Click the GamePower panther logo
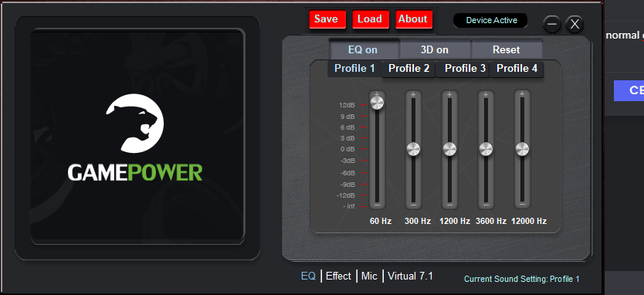Screen dimensions: 644x295 134,124
